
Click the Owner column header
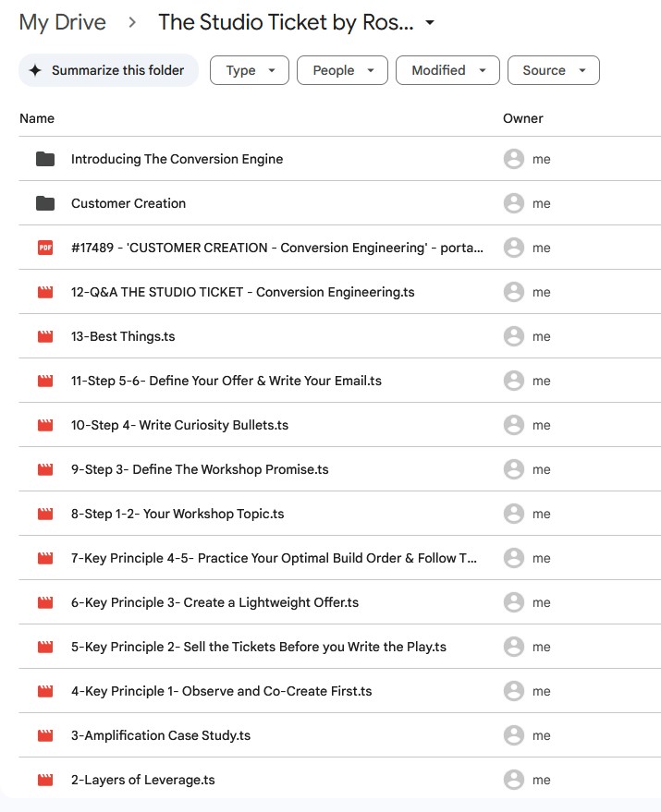click(522, 118)
